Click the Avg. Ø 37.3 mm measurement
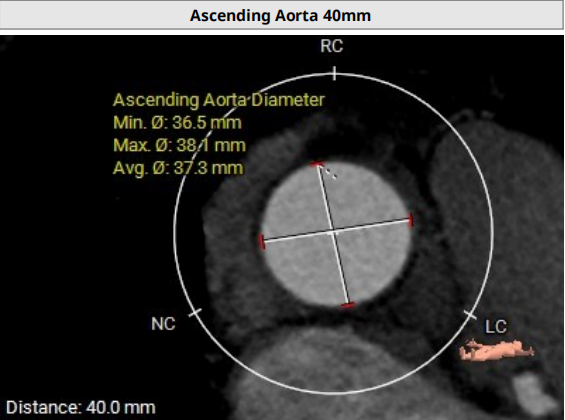The width and height of the screenshot is (565, 420). [x=178, y=168]
